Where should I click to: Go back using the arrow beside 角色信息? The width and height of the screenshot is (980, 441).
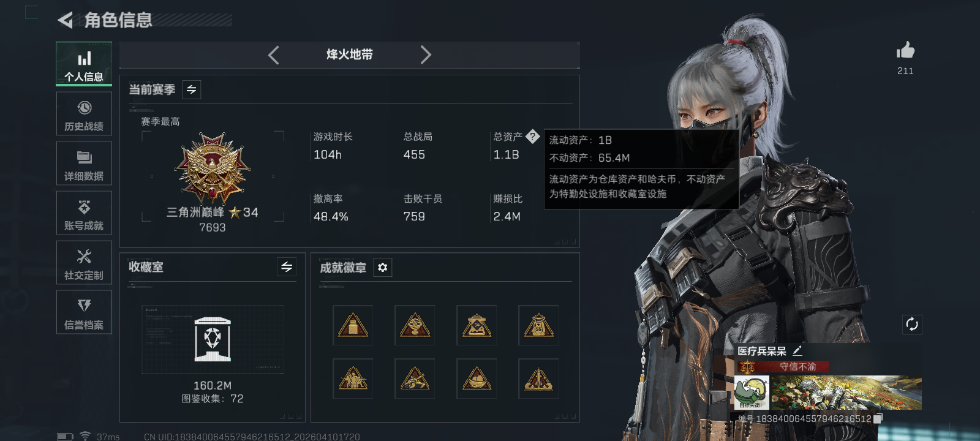pyautogui.click(x=65, y=20)
